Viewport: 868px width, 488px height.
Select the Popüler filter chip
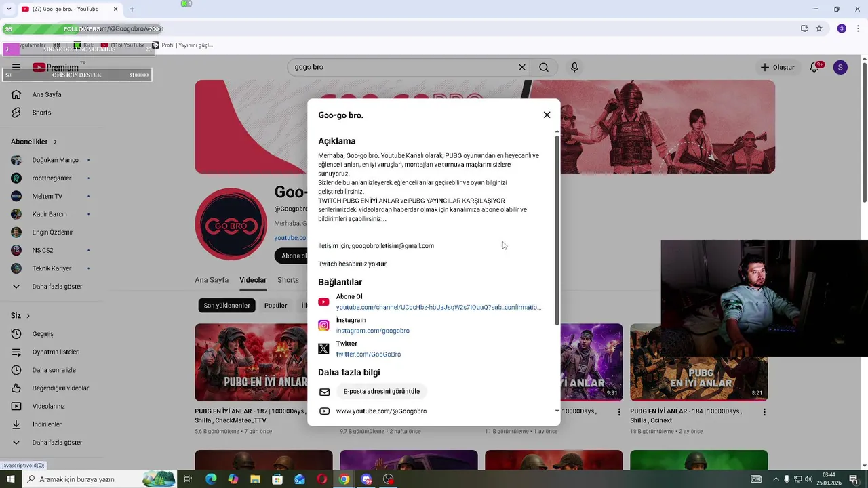click(276, 306)
